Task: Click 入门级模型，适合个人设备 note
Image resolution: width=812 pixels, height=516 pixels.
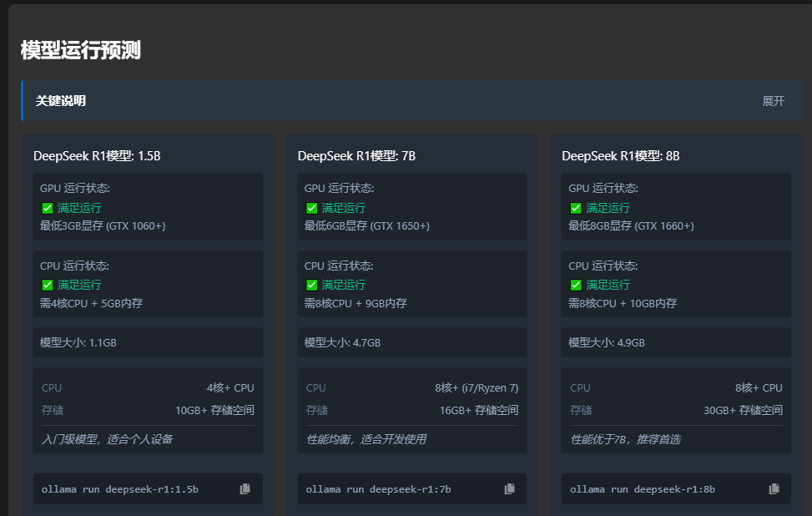Action: click(x=107, y=439)
